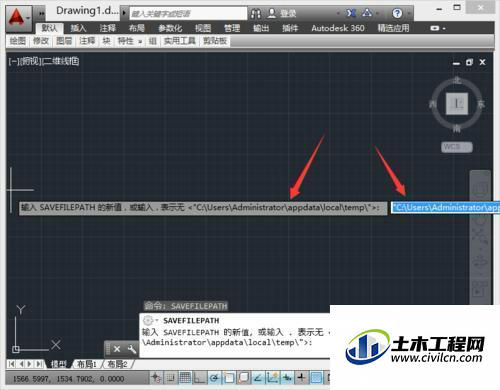The height and width of the screenshot is (390, 500).
Task: Expand the 特性 panel overflow chevron
Action: coord(140,42)
